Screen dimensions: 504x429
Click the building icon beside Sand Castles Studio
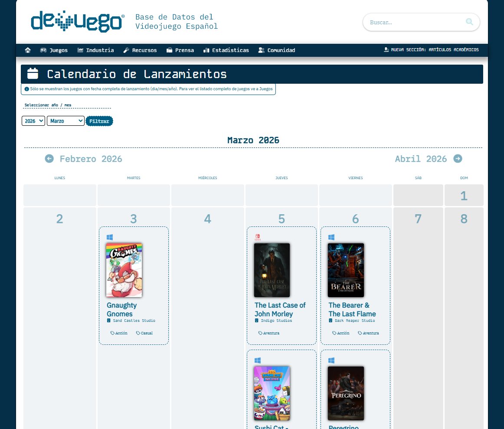tap(108, 321)
